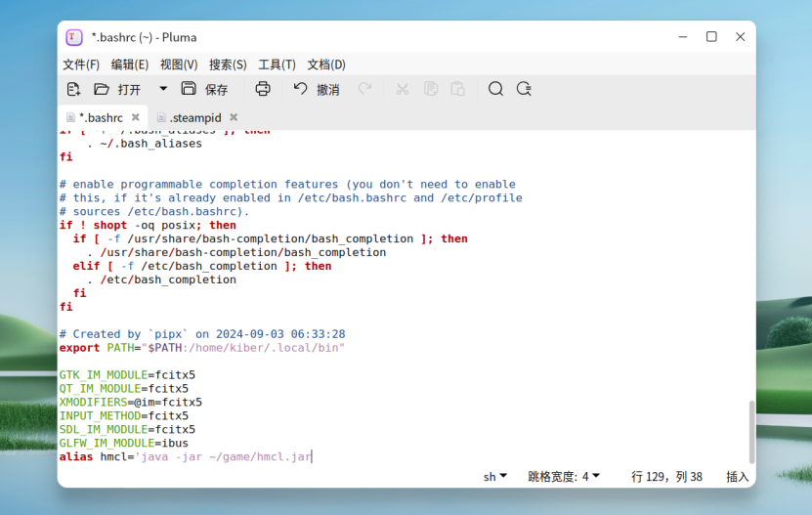Minimize the Pluma window
The height and width of the screenshot is (515, 812).
pos(683,37)
